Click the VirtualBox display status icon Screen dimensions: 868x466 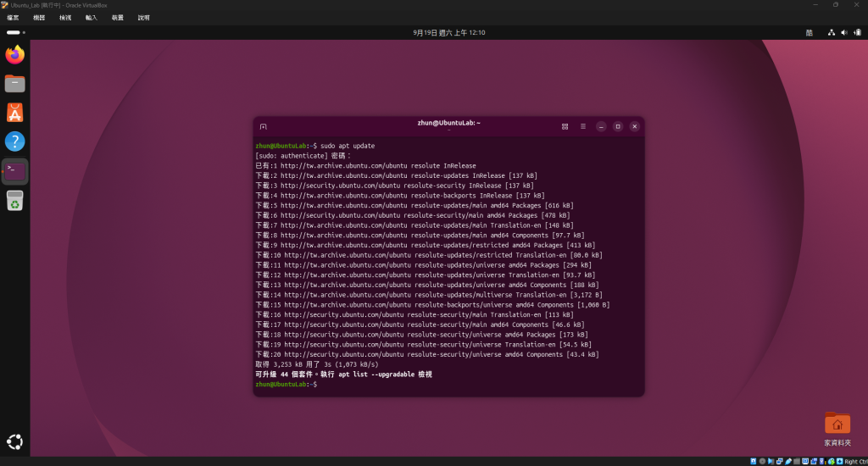(805, 461)
